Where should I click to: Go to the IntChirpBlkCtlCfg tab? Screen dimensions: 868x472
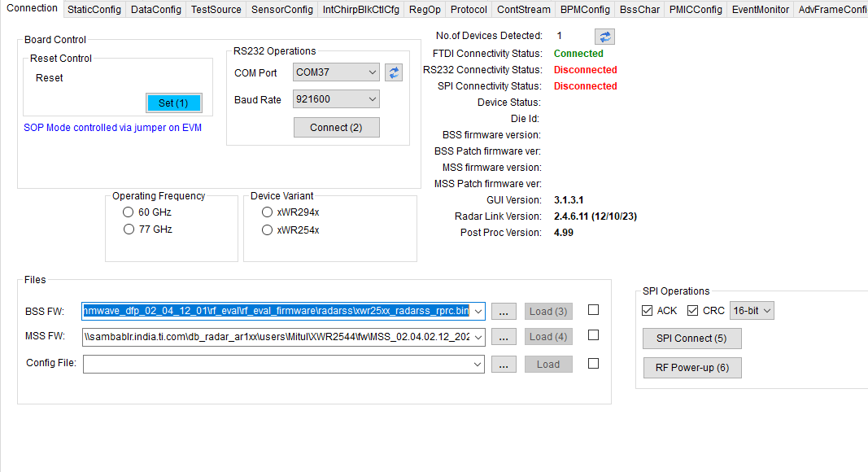coord(361,10)
